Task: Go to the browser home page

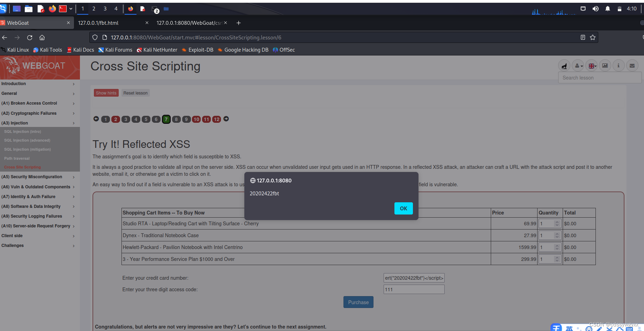Action: pyautogui.click(x=42, y=37)
